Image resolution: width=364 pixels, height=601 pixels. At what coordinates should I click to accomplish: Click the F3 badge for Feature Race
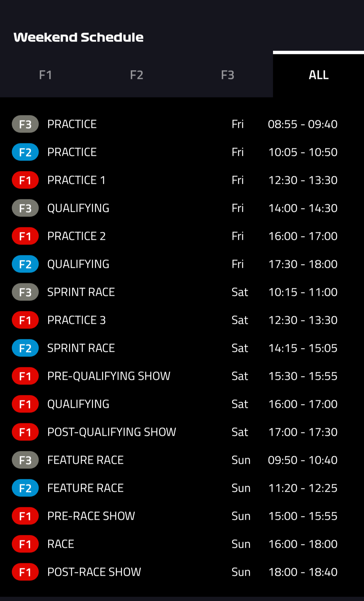pos(25,460)
